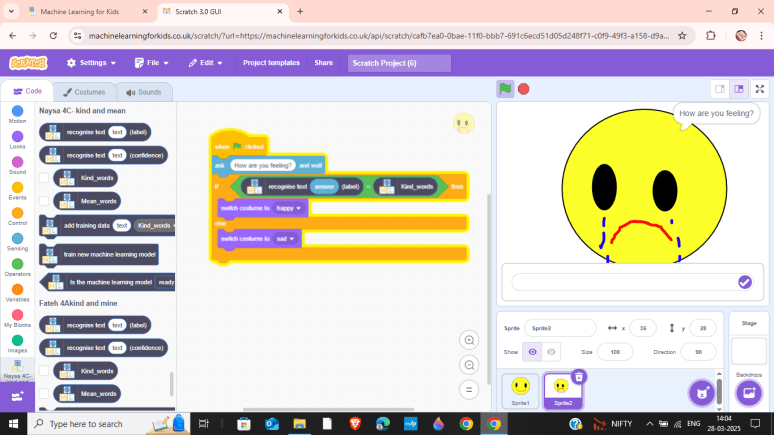Click the Share button
Viewport: 774px width, 435px height.
324,62
